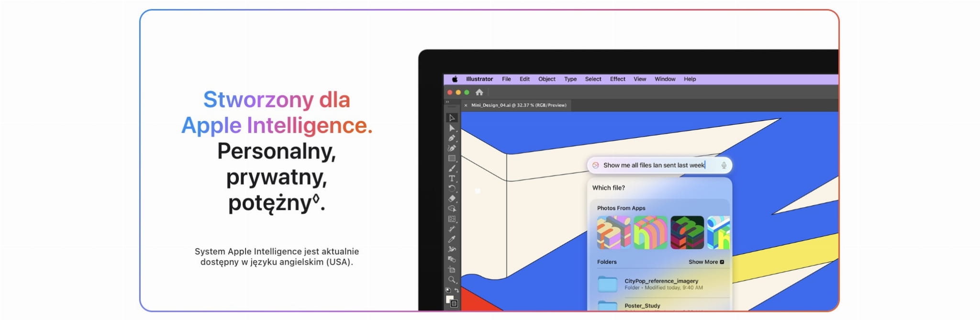Open the File menu
The height and width of the screenshot is (320, 980).
506,79
